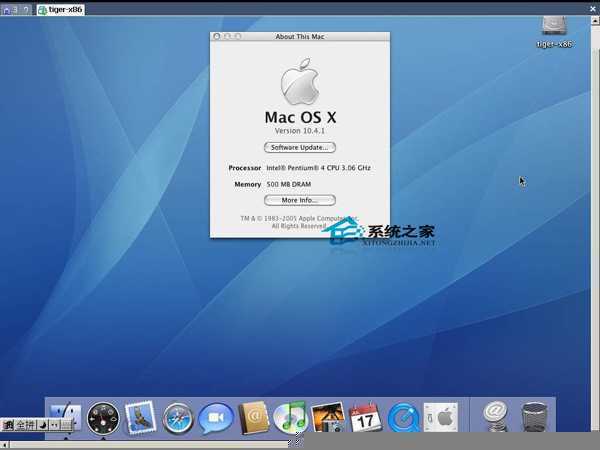Launch Mail from the Dock
This screenshot has height=450, width=600.
tap(140, 417)
